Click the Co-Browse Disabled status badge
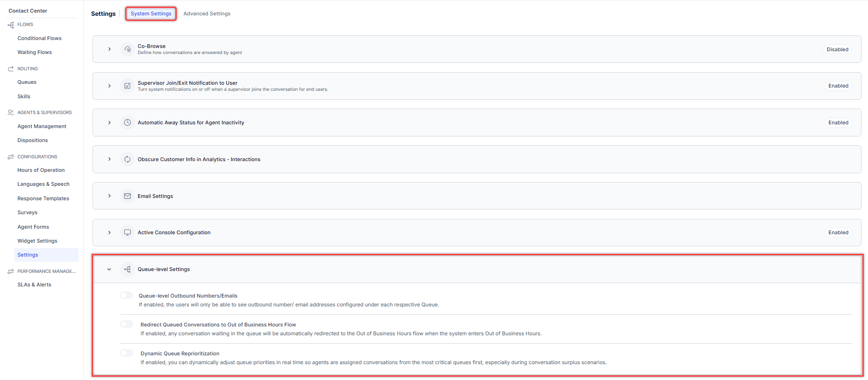Viewport: 868px width, 380px height. pyautogui.click(x=837, y=49)
